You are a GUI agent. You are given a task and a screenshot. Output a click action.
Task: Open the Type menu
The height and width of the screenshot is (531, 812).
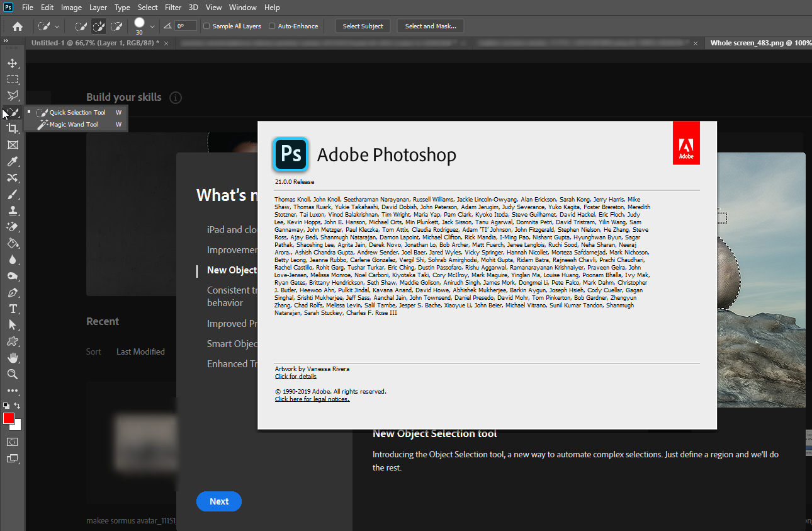122,8
